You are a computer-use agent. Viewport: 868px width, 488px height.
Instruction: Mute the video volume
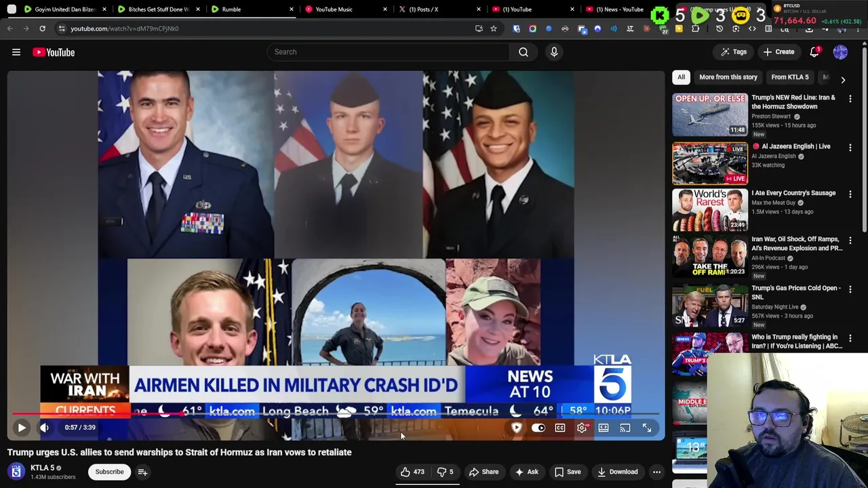pos(44,428)
